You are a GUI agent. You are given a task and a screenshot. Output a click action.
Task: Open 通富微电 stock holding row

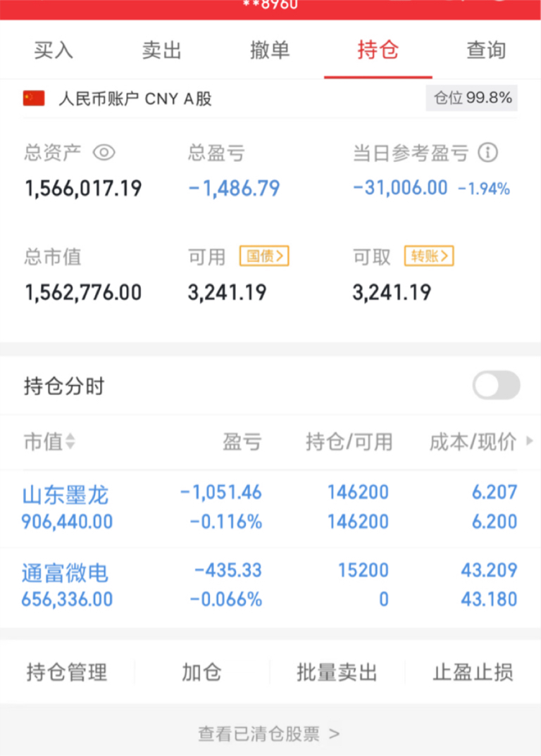point(66,573)
